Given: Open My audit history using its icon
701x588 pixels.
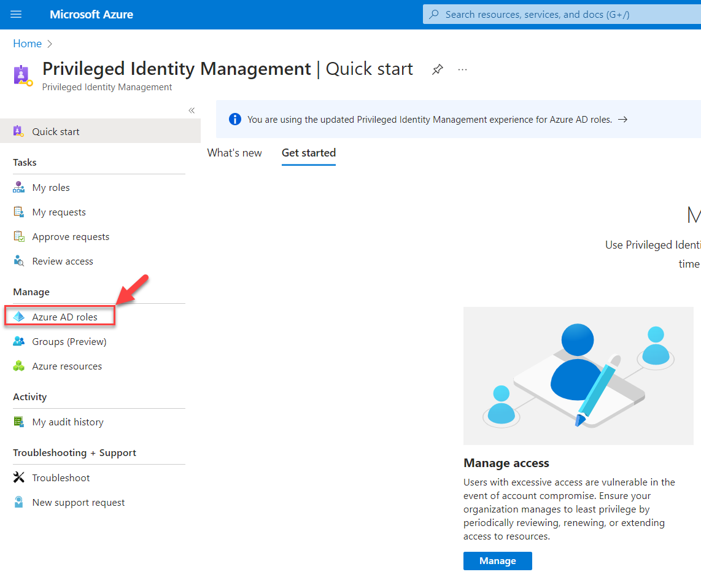Looking at the screenshot, I should click(20, 422).
